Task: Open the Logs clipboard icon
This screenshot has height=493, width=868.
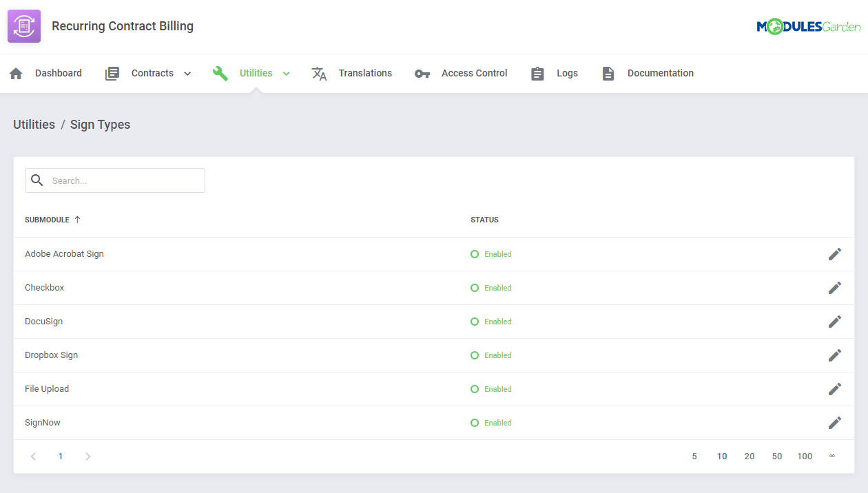Action: pyautogui.click(x=537, y=72)
